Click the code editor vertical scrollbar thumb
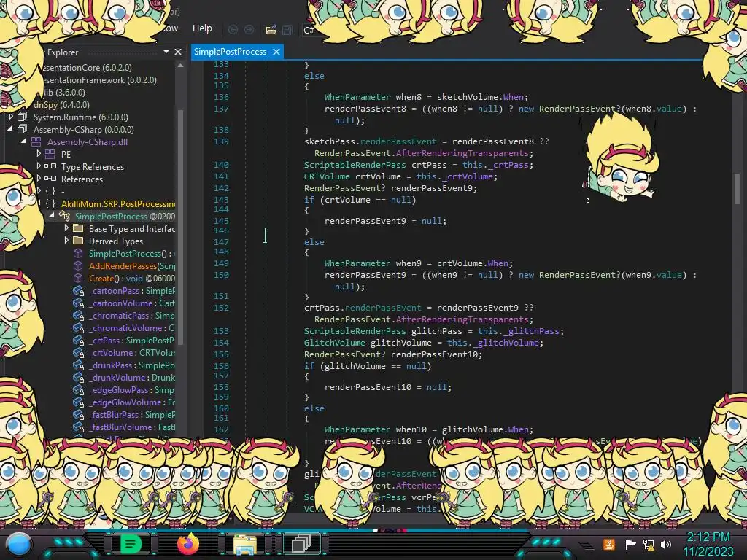Viewport: 747px width, 560px height. 737,189
